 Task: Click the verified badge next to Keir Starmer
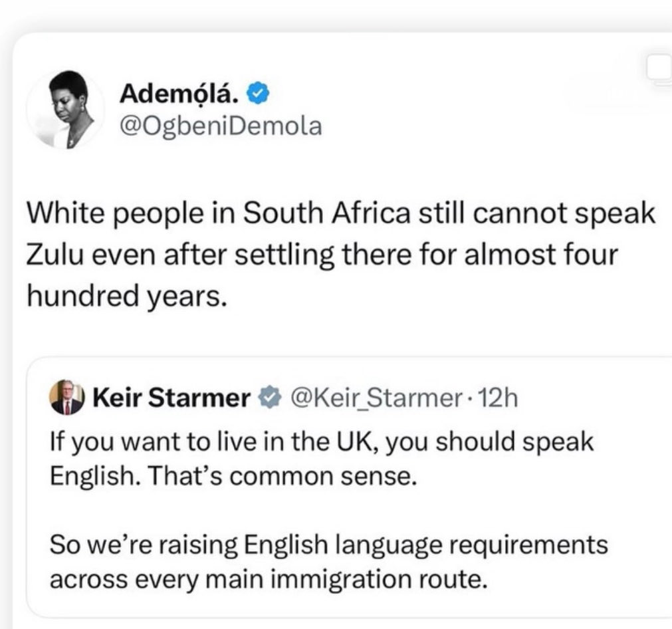point(265,399)
